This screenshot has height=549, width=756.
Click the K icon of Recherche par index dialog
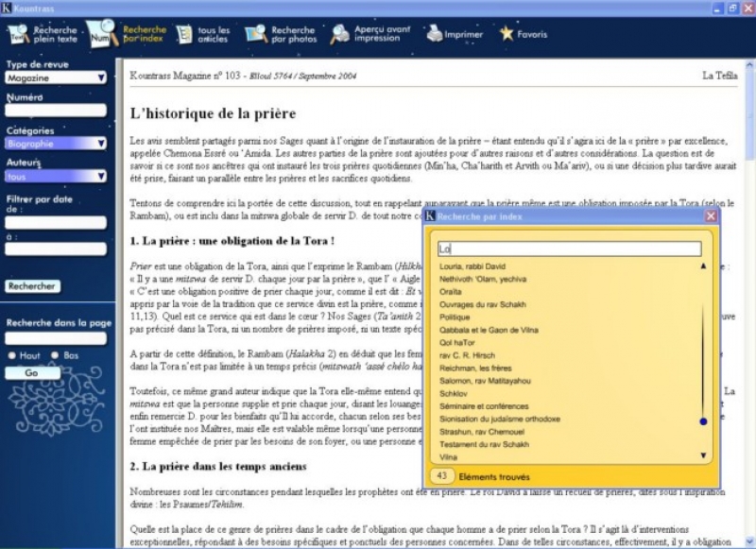[x=430, y=216]
